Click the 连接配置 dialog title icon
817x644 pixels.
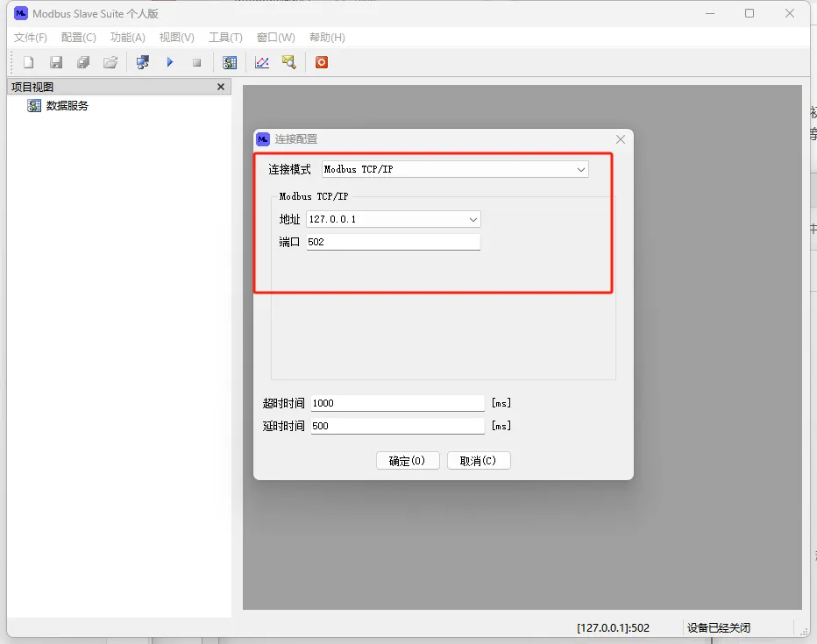(x=263, y=139)
